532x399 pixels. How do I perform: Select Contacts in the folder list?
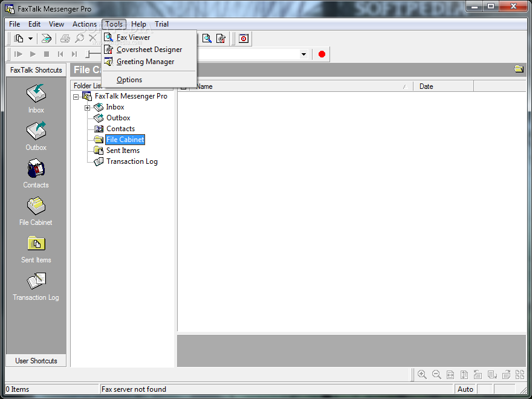(120, 129)
